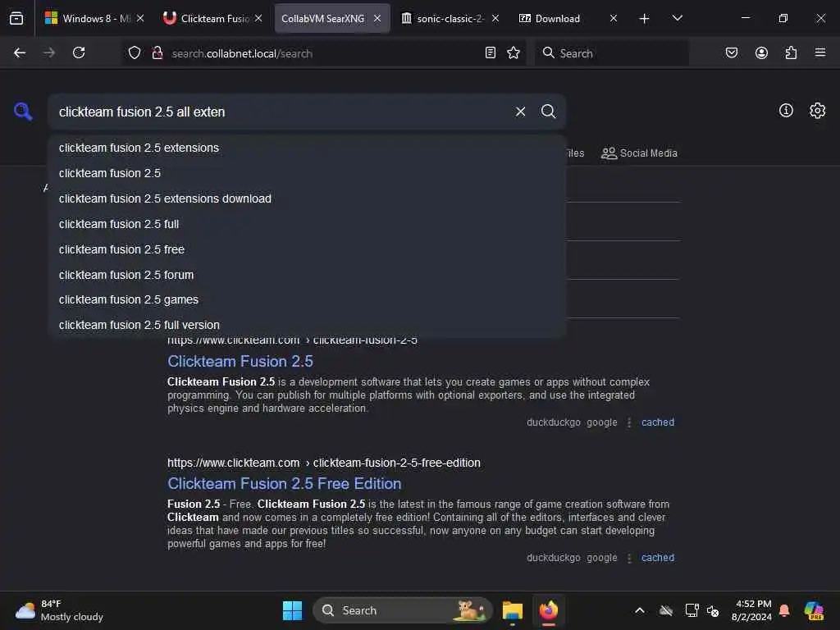Open File Explorer from taskbar
Image resolution: width=840 pixels, height=630 pixels.
click(x=512, y=610)
